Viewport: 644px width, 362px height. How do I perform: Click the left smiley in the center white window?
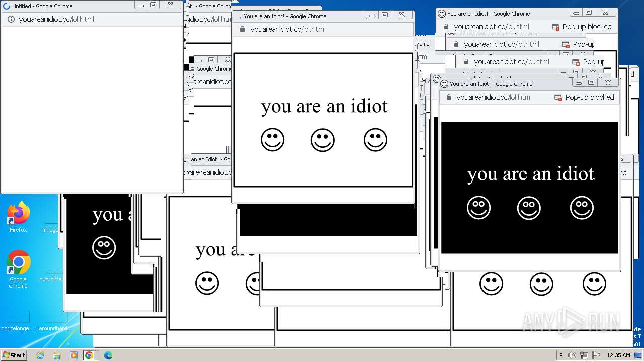[x=273, y=140]
